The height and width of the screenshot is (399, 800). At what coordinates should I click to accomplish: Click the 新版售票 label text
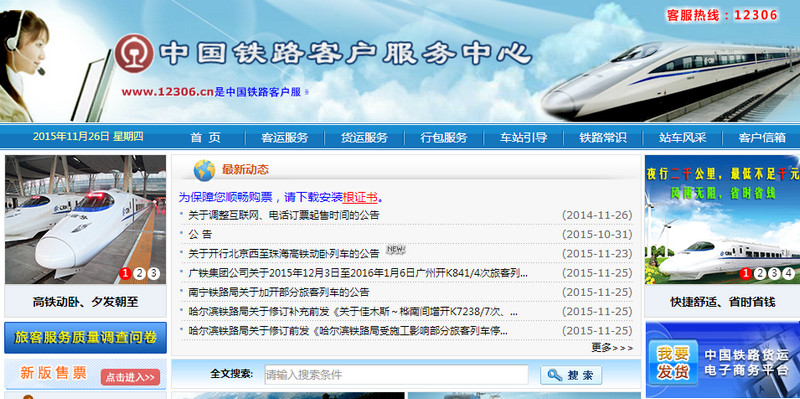pyautogui.click(x=53, y=372)
